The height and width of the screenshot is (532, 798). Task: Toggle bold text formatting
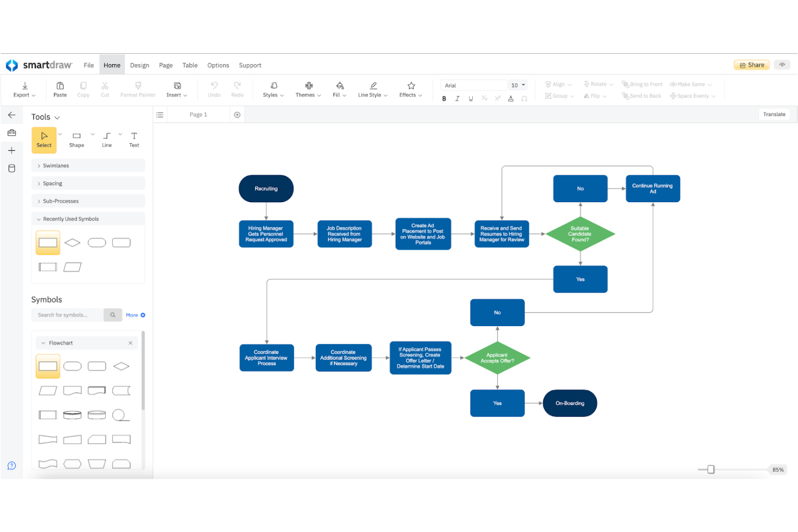444,99
